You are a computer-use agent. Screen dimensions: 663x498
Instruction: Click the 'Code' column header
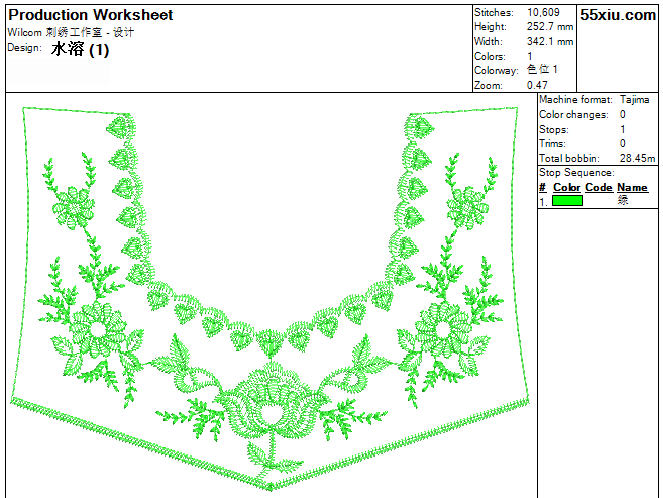tap(599, 187)
